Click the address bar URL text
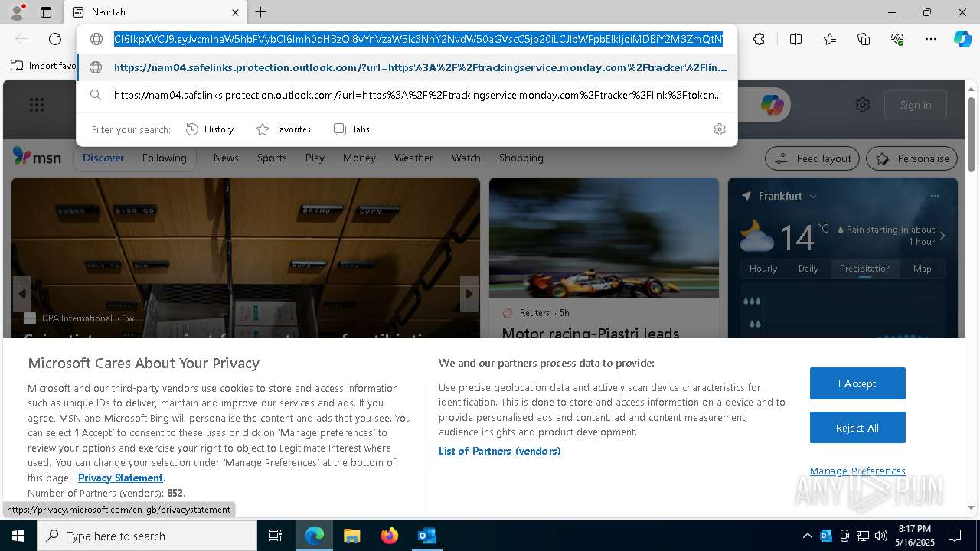The height and width of the screenshot is (551, 980). pyautogui.click(x=418, y=39)
